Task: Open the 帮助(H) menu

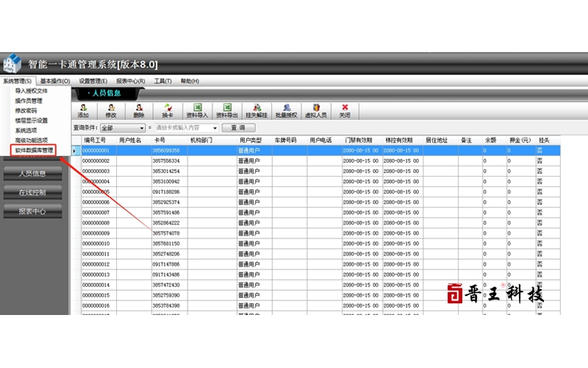Action: [x=190, y=81]
